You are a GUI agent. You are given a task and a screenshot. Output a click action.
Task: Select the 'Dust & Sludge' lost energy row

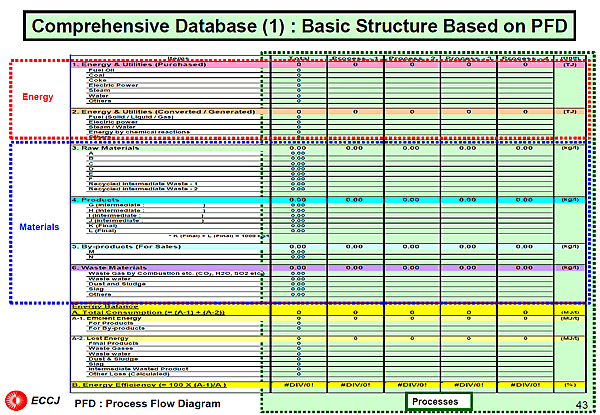click(x=113, y=359)
